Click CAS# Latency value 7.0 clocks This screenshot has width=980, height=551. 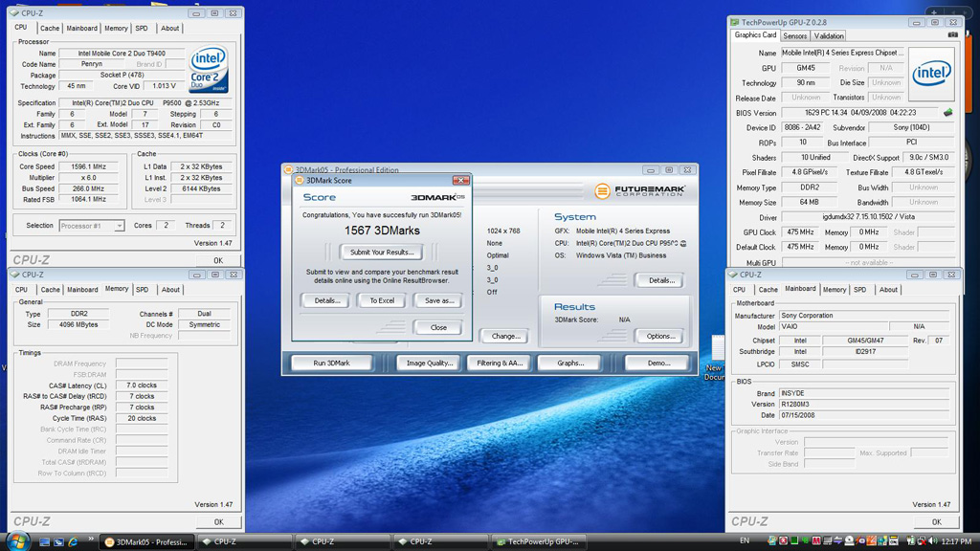click(142, 386)
